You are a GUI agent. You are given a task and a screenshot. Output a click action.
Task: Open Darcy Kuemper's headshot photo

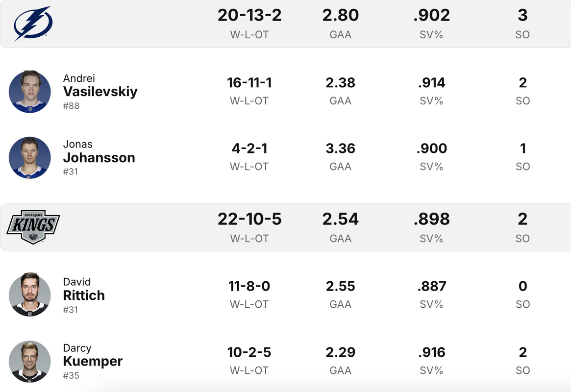pos(30,362)
